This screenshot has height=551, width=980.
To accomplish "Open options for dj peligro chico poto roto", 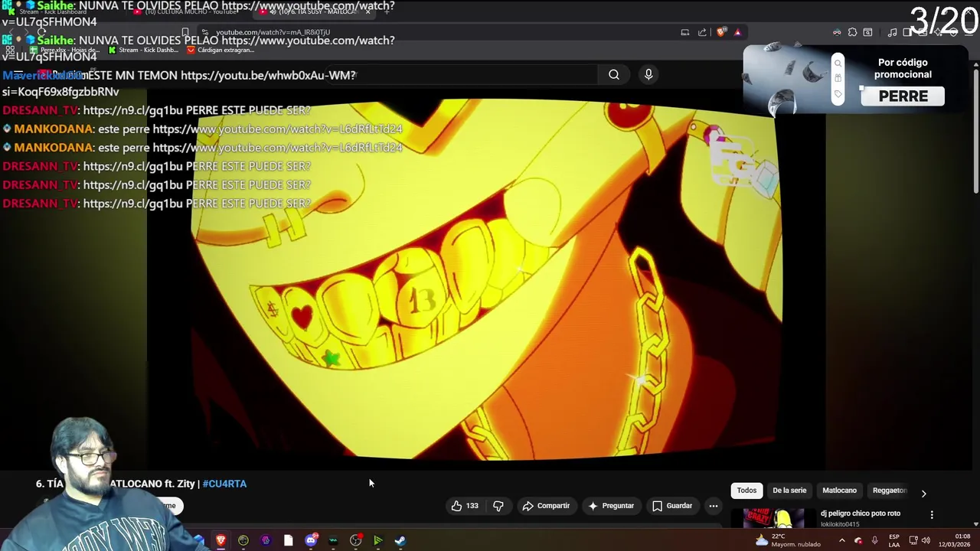I will [932, 515].
